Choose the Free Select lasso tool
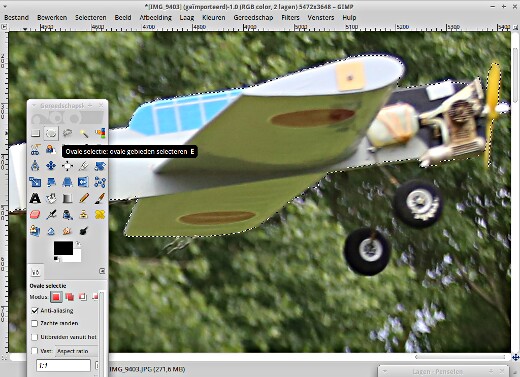 (x=67, y=134)
